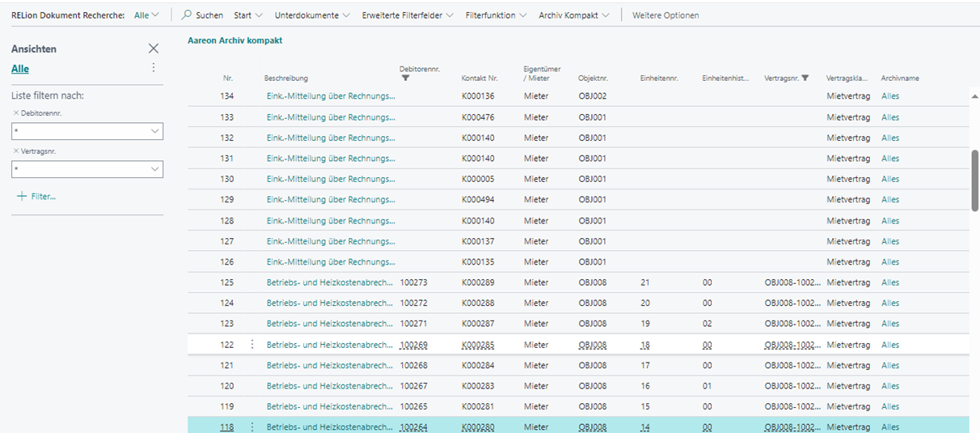The width and height of the screenshot is (980, 433).
Task: Open row options dots for entry 122
Action: coord(251,345)
